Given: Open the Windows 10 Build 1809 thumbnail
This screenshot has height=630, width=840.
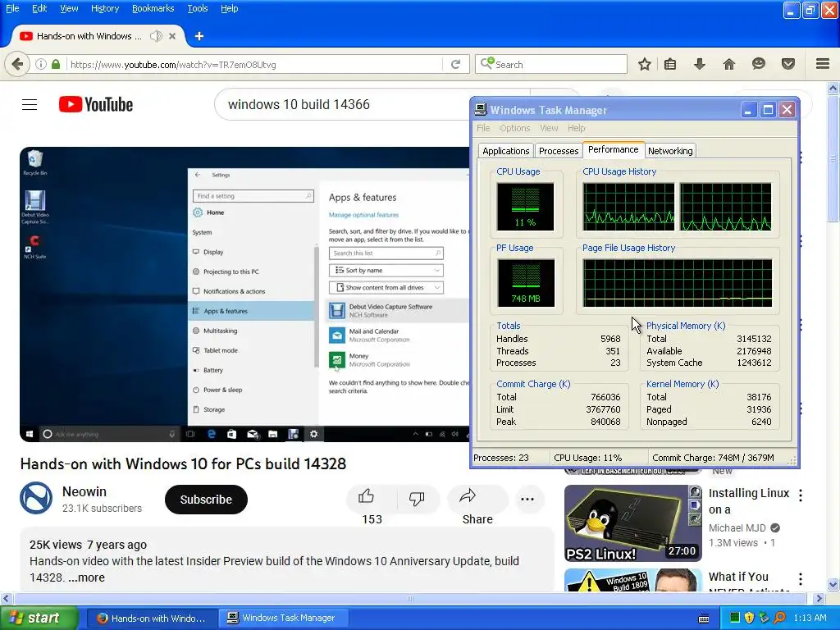Looking at the screenshot, I should coord(632,580).
